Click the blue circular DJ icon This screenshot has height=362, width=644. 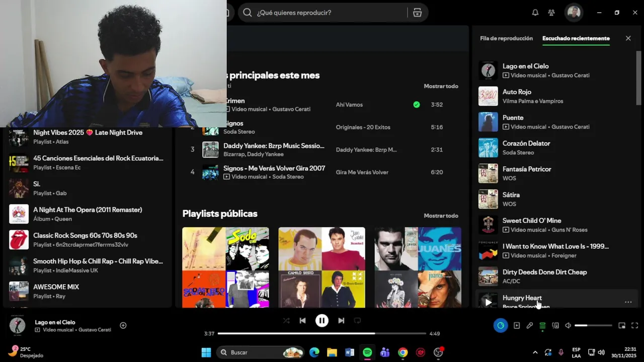coord(501,325)
